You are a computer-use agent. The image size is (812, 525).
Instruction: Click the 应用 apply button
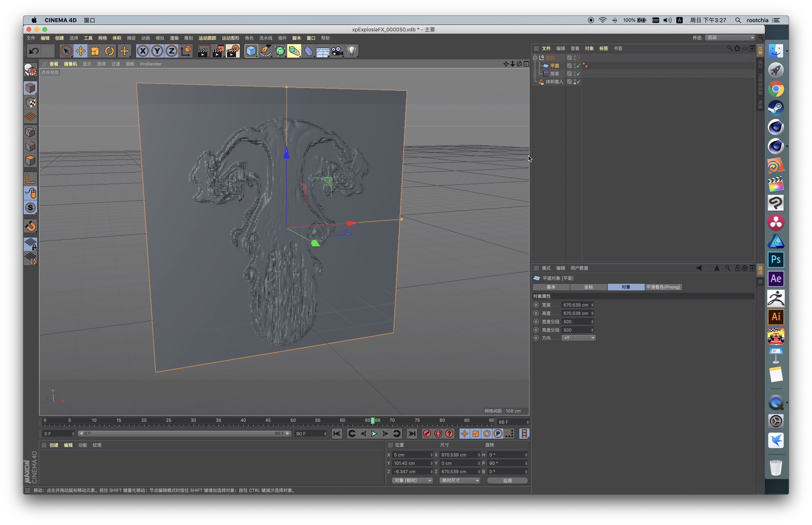click(507, 480)
